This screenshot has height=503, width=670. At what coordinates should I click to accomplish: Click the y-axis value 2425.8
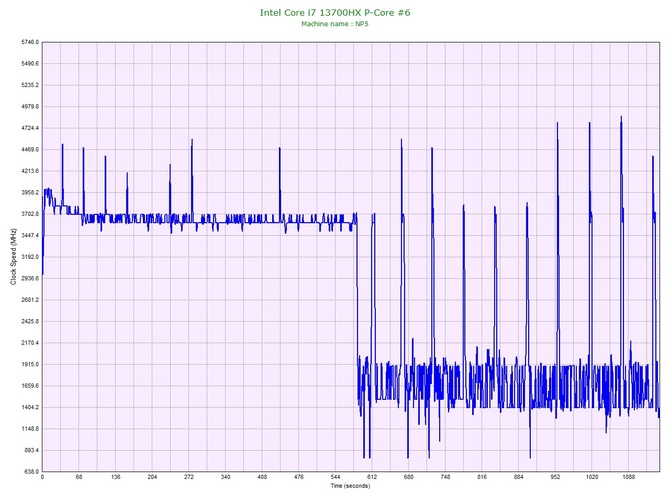[x=30, y=321]
